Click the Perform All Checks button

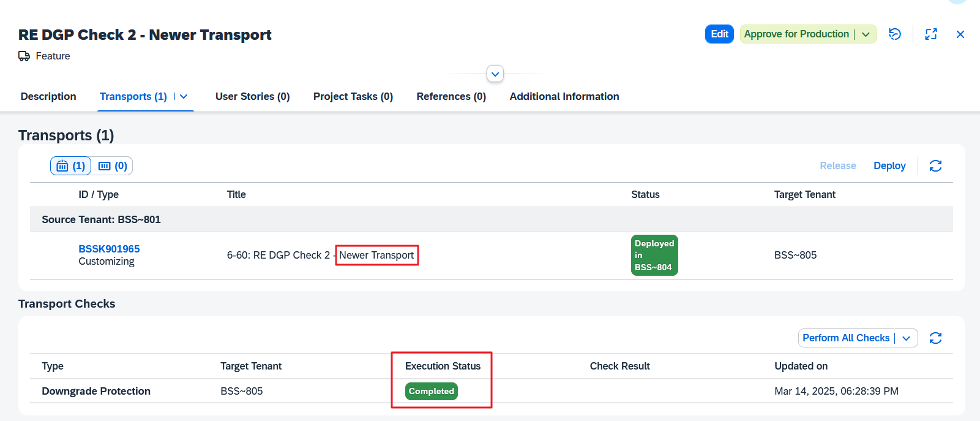(x=845, y=338)
